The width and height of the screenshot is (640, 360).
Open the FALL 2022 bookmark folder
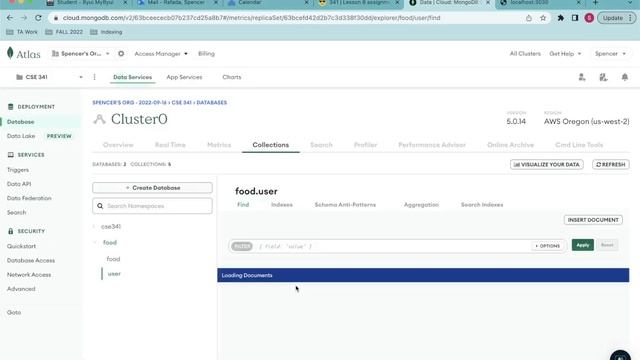click(x=64, y=32)
